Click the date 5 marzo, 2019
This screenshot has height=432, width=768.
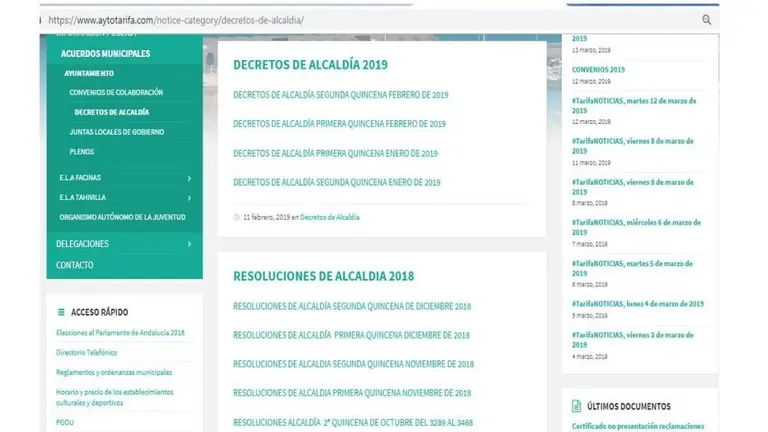tap(590, 315)
